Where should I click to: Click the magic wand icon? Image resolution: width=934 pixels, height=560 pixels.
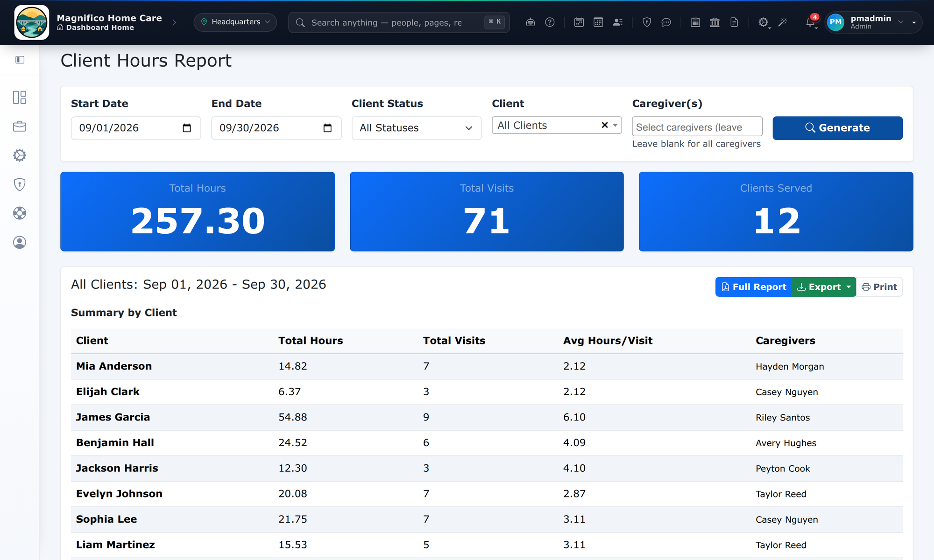click(783, 22)
